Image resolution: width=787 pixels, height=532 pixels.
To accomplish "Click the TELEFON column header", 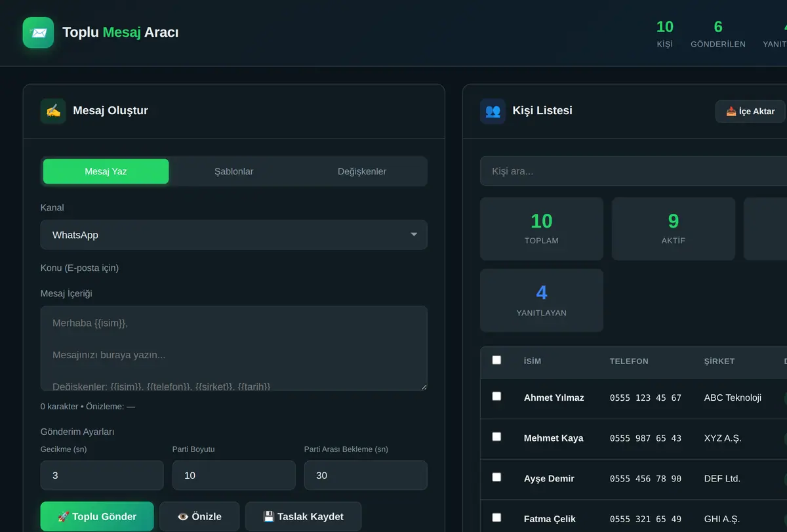I will coord(629,361).
